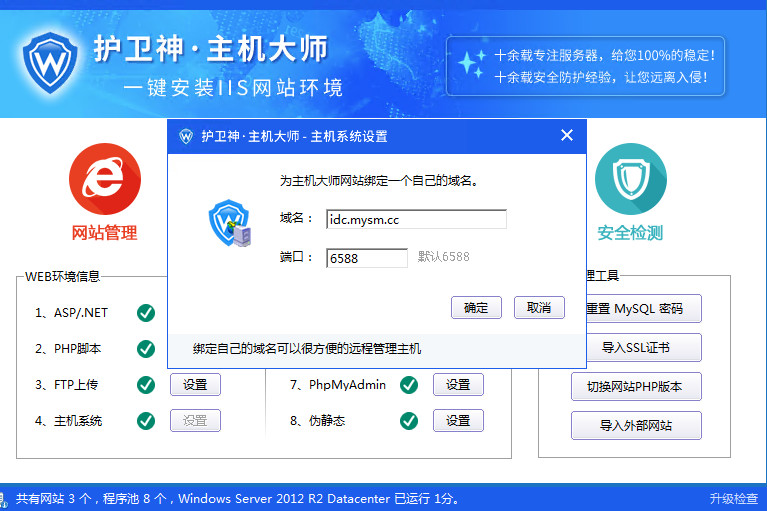Click the green checkmark beside PHP脚本
Screen dimensions: 767x511
146,349
